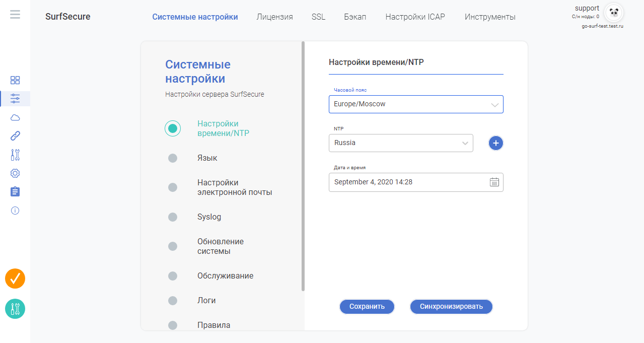Click the Синхронизировать button
The height and width of the screenshot is (343, 644).
pyautogui.click(x=451, y=306)
